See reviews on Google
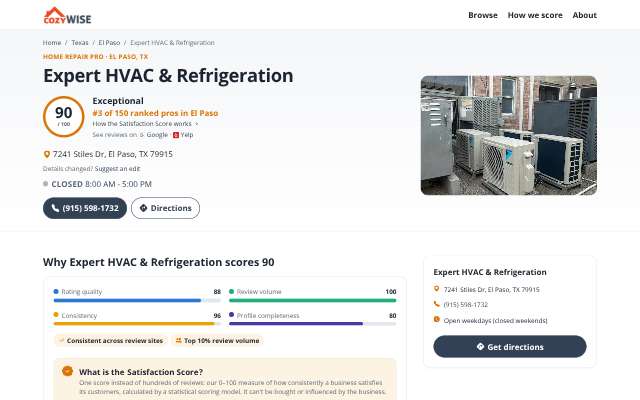 [155, 135]
